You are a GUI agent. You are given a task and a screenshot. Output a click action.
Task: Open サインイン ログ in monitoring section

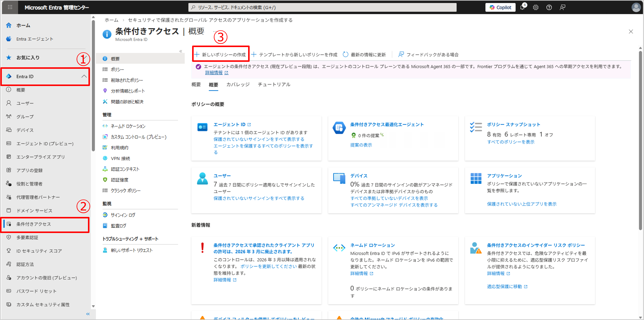[x=123, y=215]
